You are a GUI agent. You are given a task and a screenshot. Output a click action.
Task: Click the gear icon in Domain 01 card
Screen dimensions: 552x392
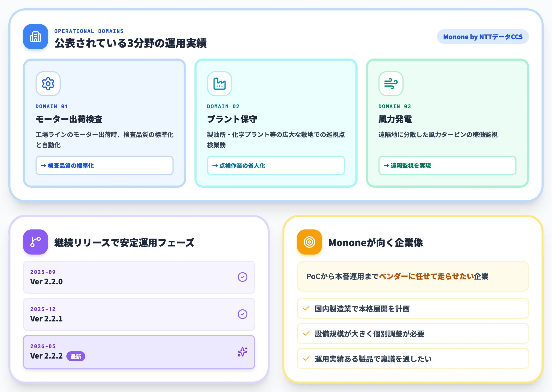click(x=48, y=84)
